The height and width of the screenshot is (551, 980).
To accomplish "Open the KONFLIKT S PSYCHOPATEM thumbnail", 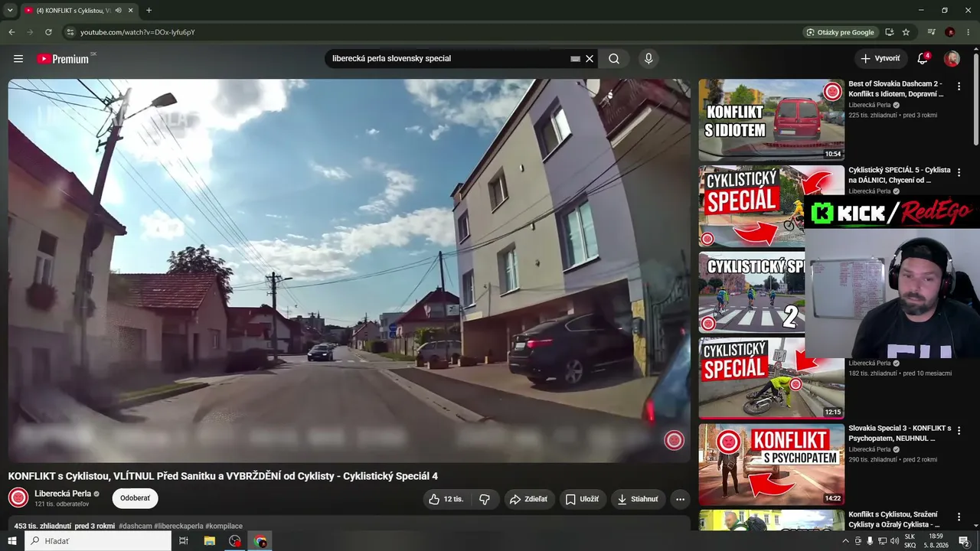I will 771,465.
